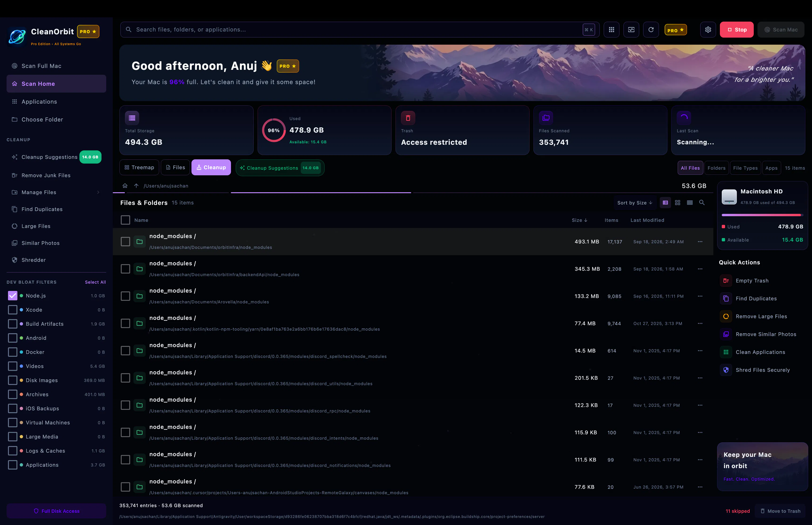Open more options for Arovella/node_modules row
Screen dimensions: 812x525
click(x=700, y=296)
